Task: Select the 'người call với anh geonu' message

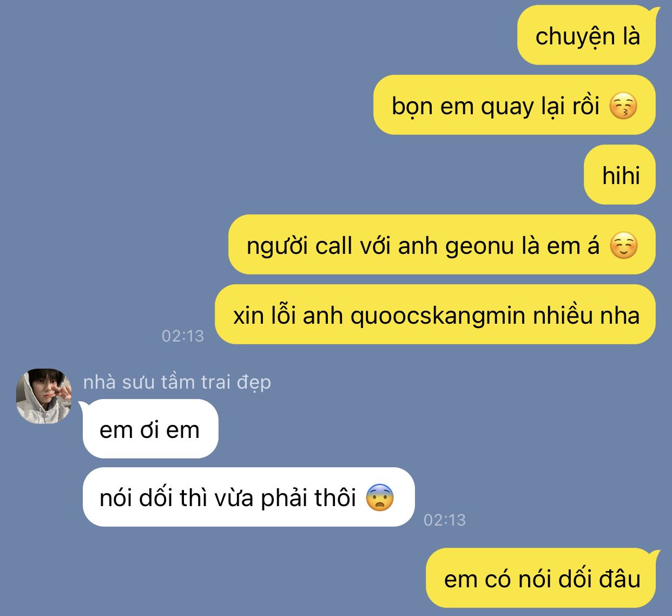Action: tap(442, 245)
